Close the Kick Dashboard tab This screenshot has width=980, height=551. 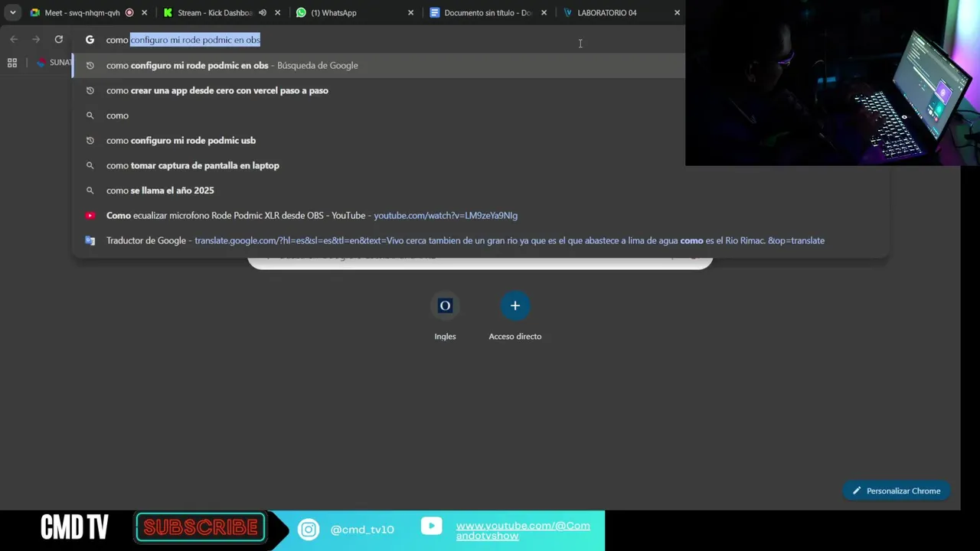pos(277,12)
